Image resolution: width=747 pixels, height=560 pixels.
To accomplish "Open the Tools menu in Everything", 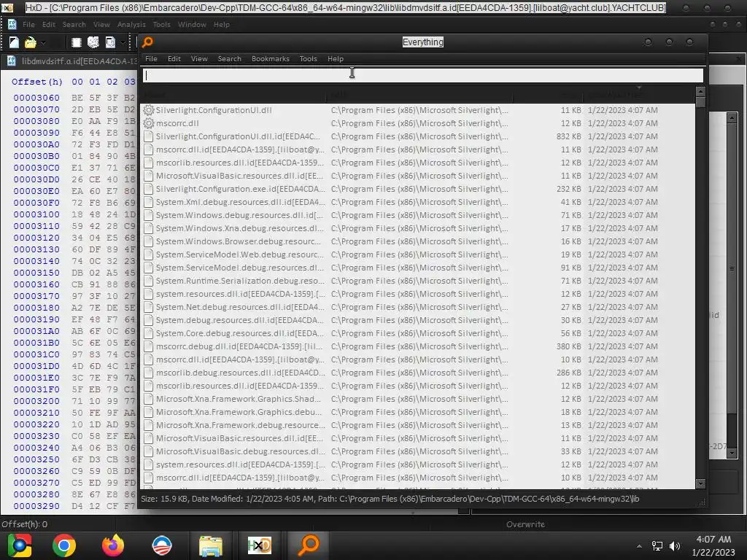I will pyautogui.click(x=309, y=58).
